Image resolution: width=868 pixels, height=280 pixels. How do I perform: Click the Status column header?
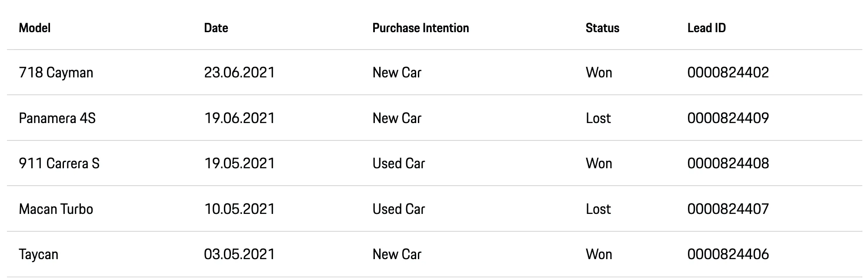click(x=602, y=28)
